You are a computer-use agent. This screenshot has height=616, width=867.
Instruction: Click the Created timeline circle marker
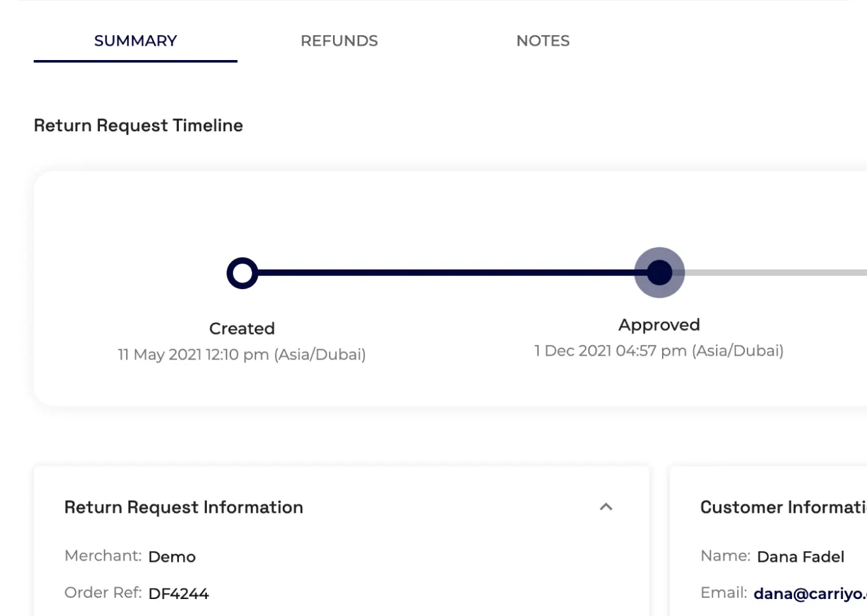coord(242,273)
